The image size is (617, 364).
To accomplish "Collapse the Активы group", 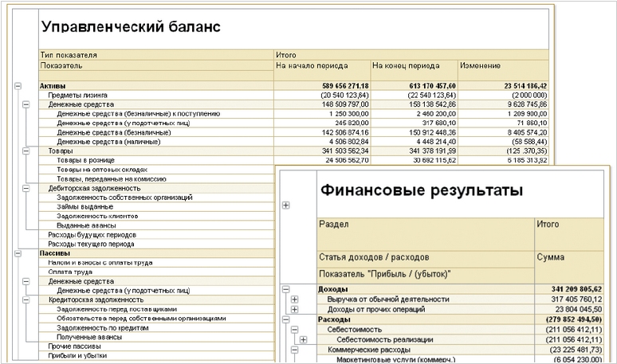I will click(17, 85).
